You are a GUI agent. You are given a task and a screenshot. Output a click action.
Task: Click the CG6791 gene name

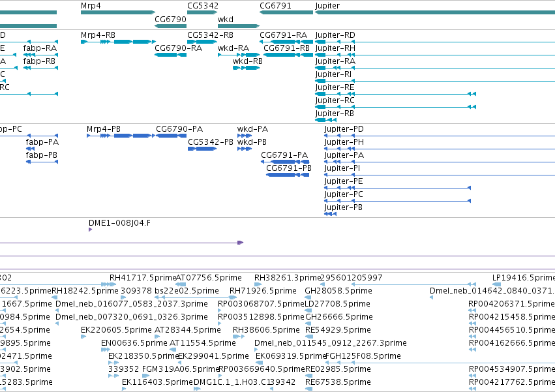275,6
